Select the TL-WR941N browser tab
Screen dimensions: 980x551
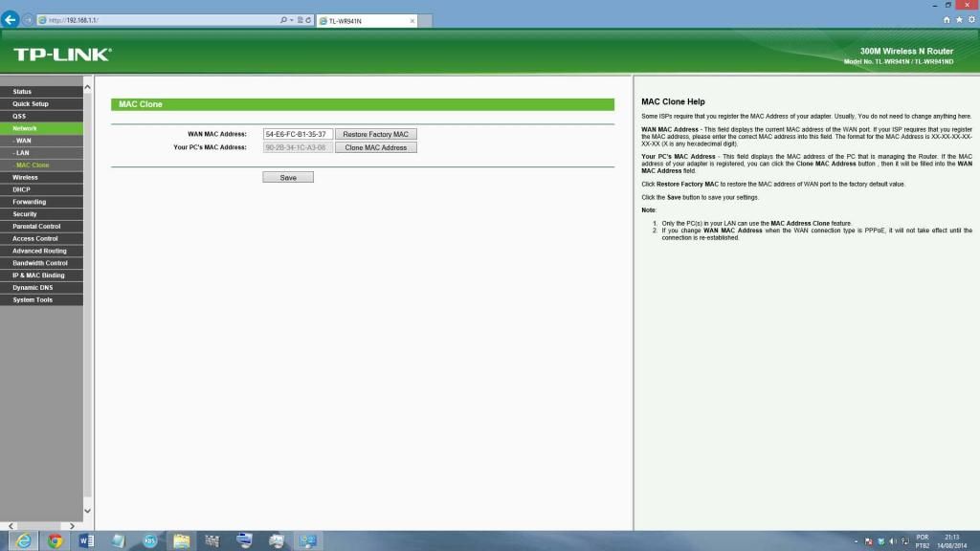[367, 21]
